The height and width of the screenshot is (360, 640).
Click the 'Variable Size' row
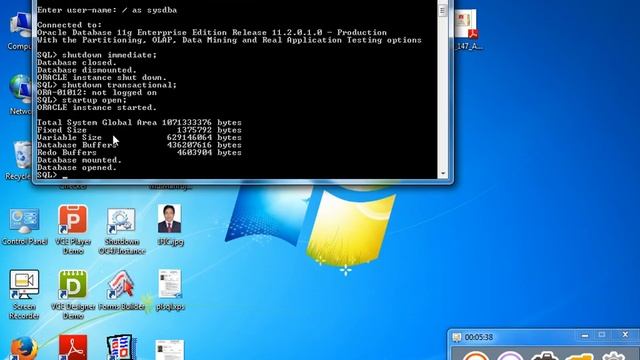pos(139,138)
